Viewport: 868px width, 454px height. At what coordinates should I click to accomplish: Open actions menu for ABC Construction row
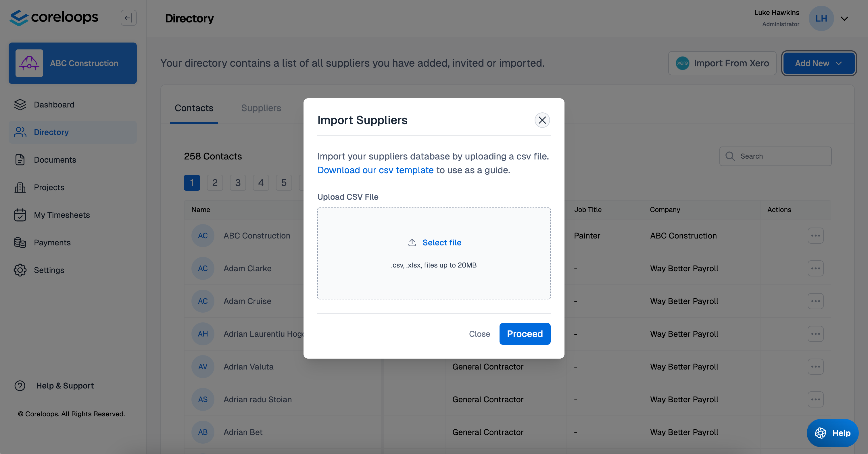[815, 236]
